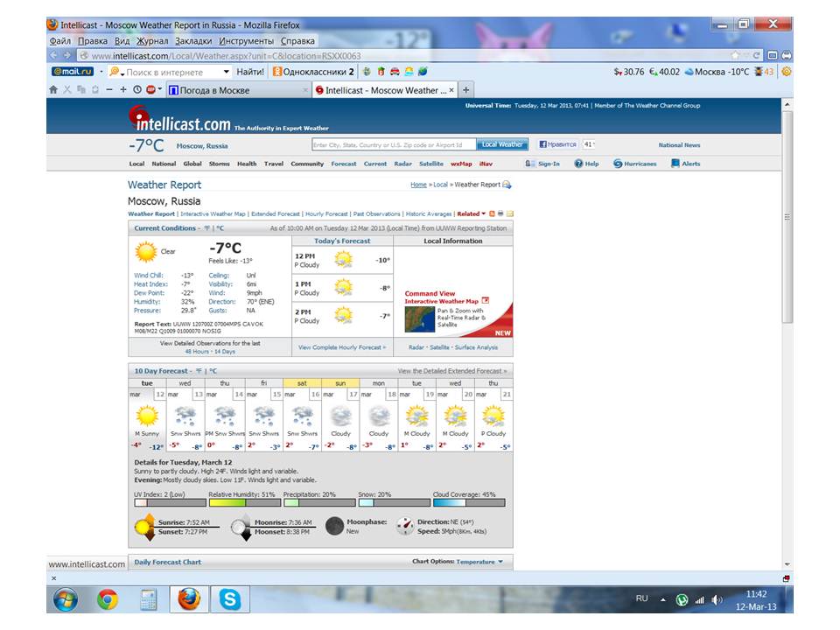Open Google Chrome from the taskbar

[x=108, y=599]
